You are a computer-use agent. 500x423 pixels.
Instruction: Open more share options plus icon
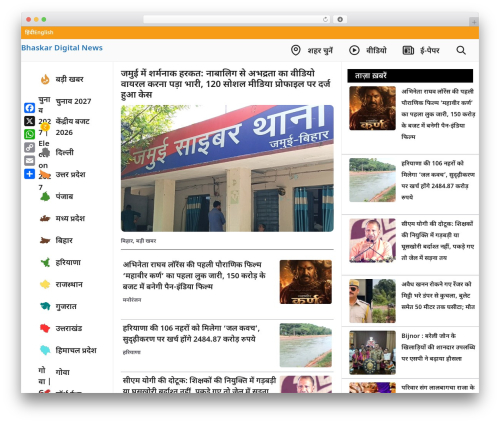pos(29,174)
